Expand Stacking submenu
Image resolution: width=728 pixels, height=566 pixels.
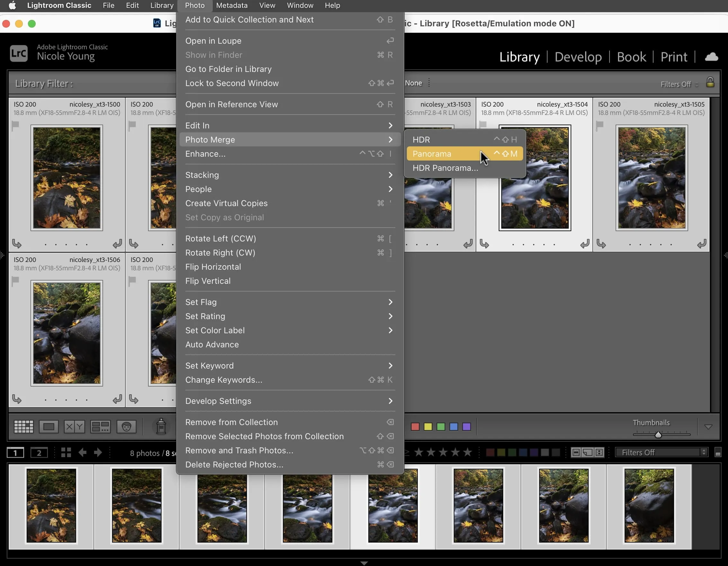pos(290,175)
